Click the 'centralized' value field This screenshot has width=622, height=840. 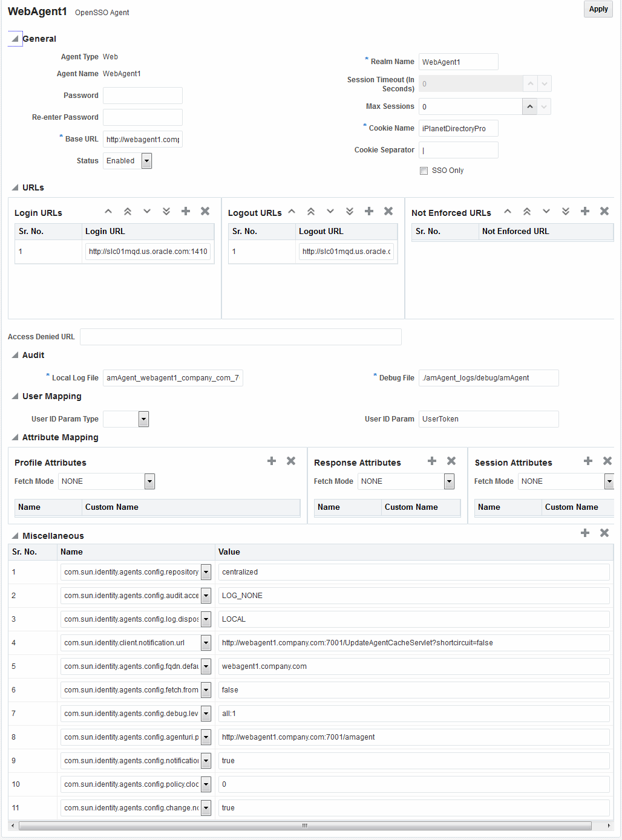[x=414, y=572]
